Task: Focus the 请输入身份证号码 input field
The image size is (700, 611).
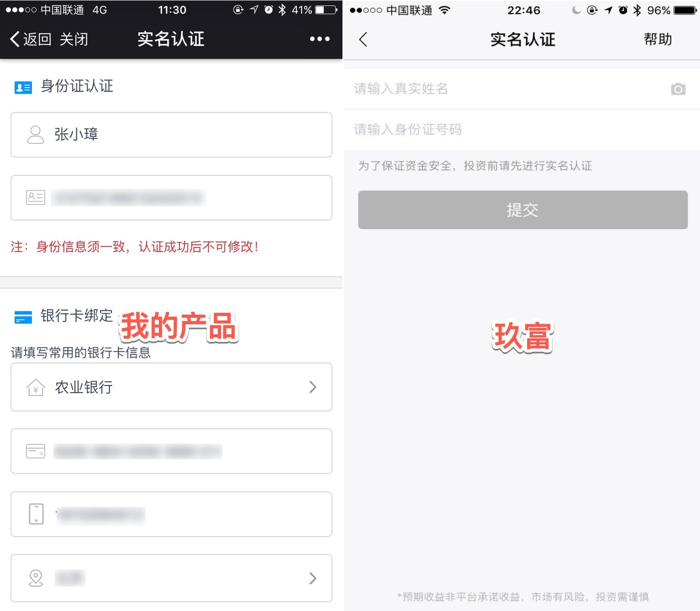Action: [522, 130]
